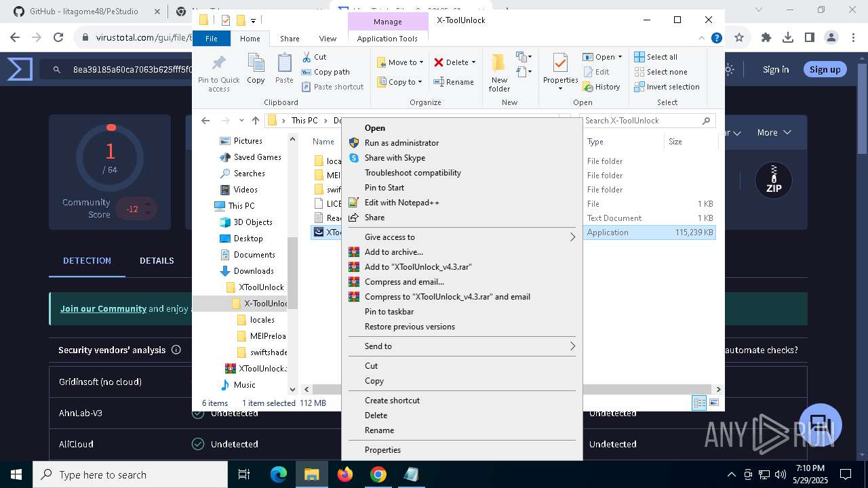Click the Windows Start button
868x488 pixels.
click(x=16, y=474)
